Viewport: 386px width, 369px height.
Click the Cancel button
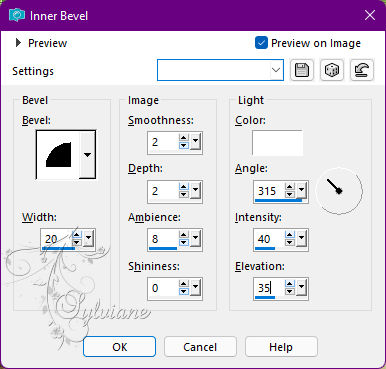(x=200, y=347)
